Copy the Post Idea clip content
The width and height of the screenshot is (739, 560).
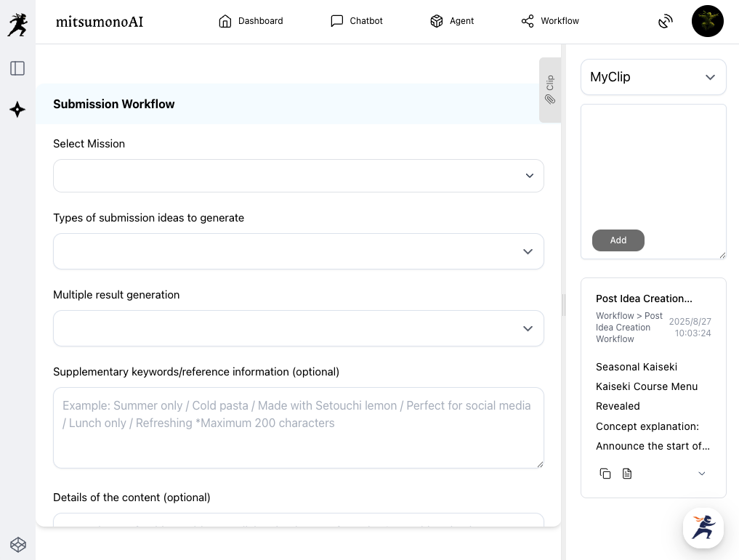pos(605,474)
